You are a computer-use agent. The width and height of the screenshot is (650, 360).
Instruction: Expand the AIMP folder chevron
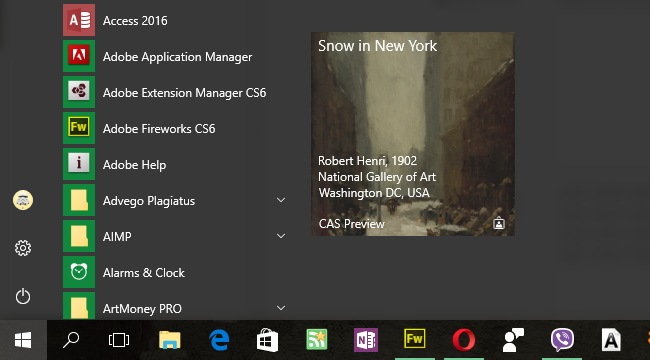click(x=281, y=236)
